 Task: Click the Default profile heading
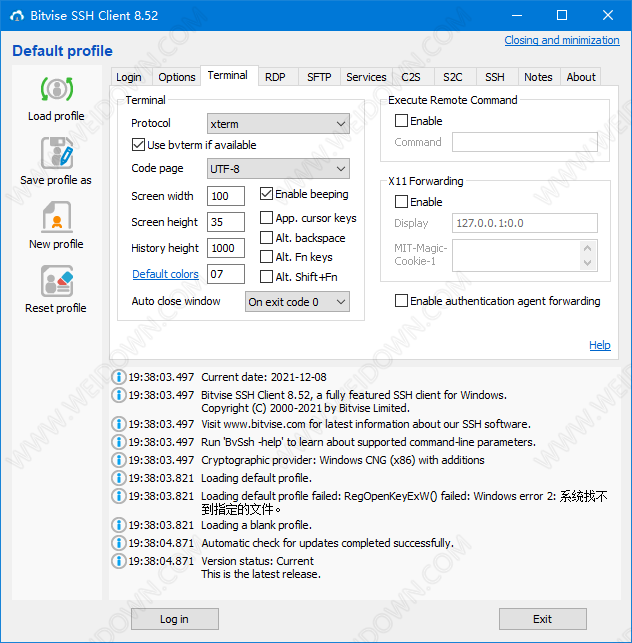pyautogui.click(x=62, y=51)
